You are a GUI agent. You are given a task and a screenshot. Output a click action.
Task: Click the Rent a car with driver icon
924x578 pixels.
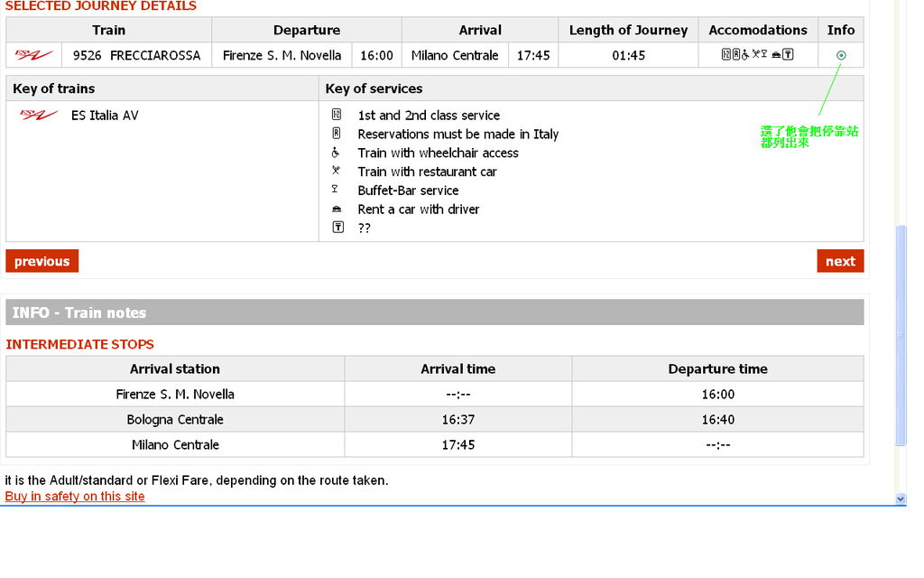[x=337, y=209]
